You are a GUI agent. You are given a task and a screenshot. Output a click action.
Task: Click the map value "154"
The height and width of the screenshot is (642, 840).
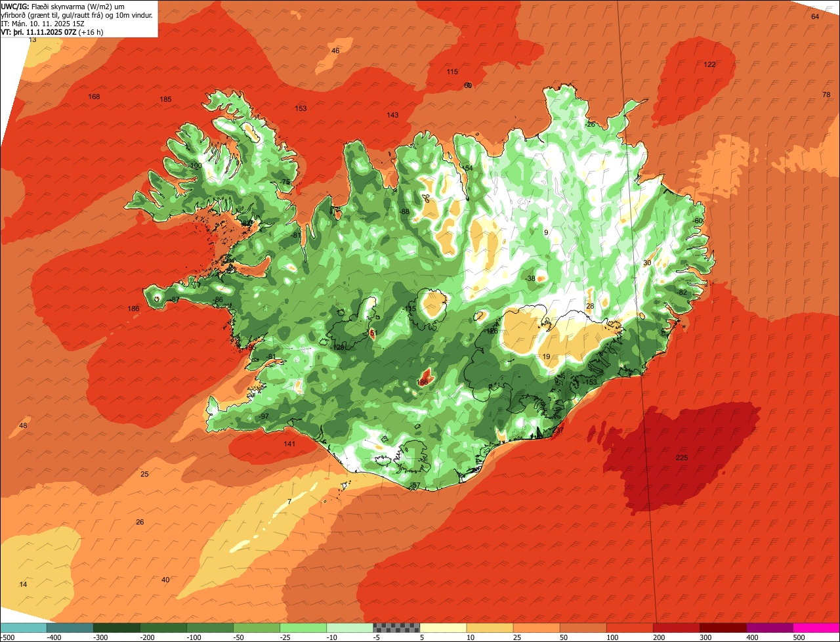[x=467, y=168]
